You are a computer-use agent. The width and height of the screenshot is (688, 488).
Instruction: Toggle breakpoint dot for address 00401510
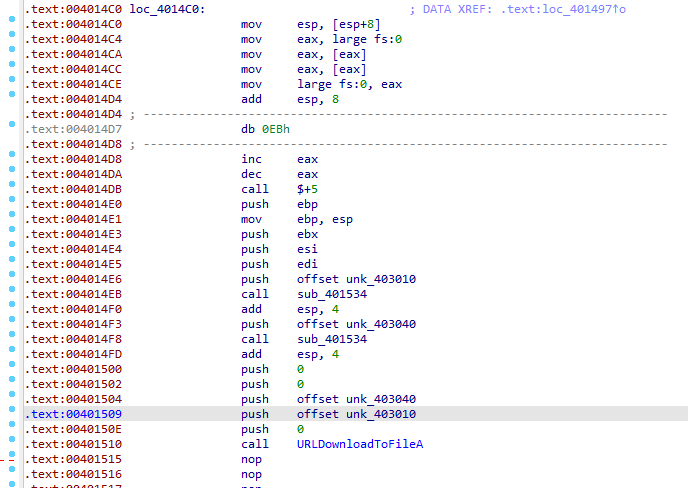tap(12, 439)
